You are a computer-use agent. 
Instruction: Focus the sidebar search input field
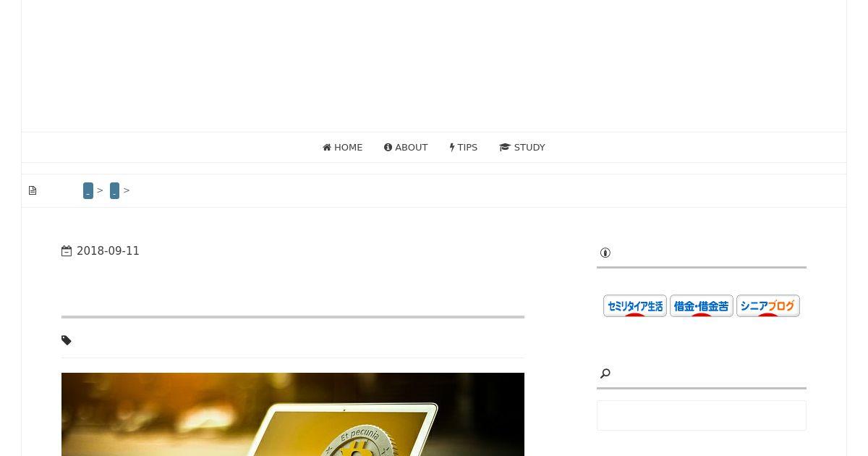click(702, 415)
